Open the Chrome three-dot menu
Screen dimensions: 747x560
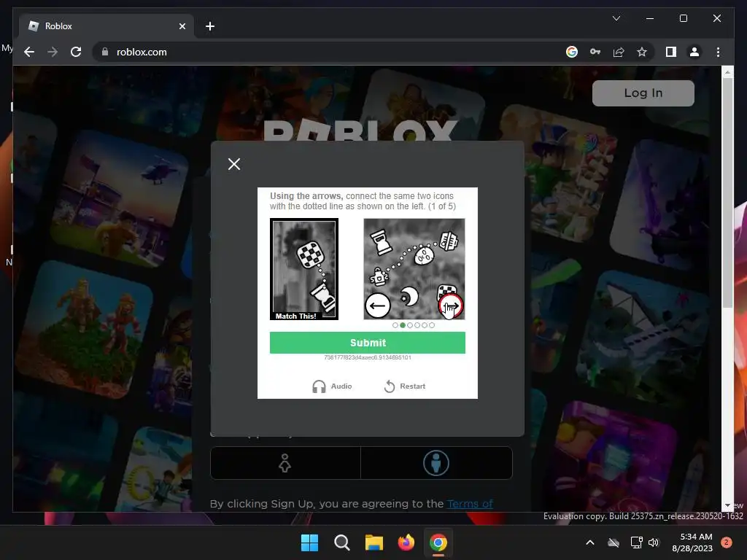(718, 52)
